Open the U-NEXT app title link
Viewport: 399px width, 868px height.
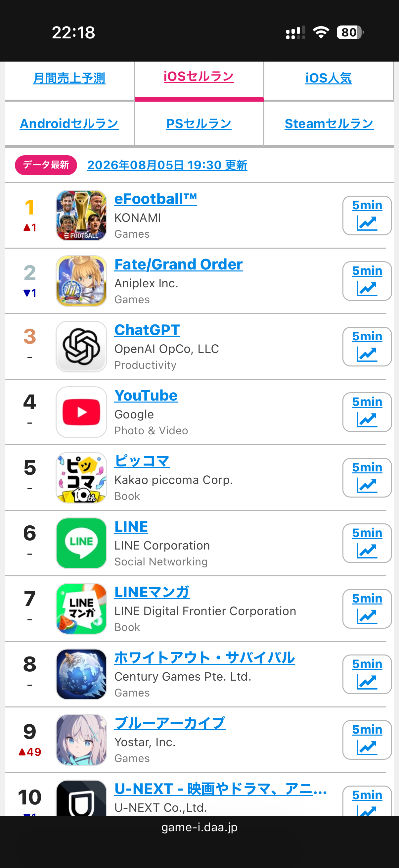[221, 789]
